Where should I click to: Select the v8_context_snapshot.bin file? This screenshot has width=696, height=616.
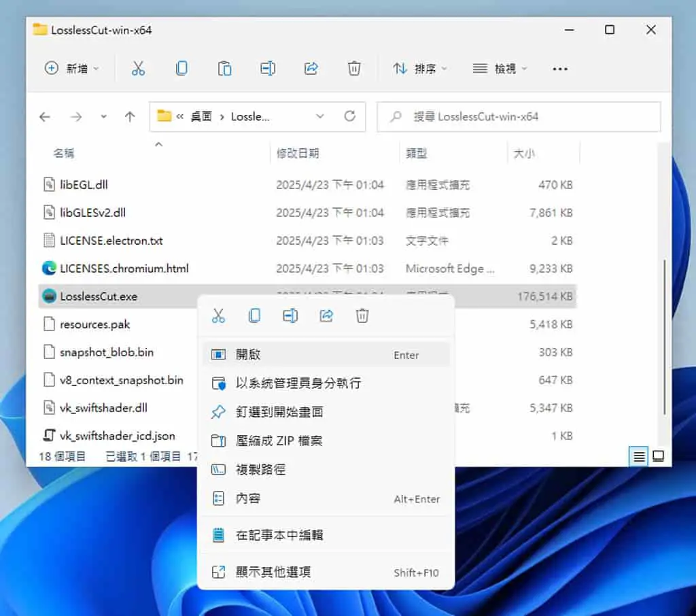tap(121, 380)
